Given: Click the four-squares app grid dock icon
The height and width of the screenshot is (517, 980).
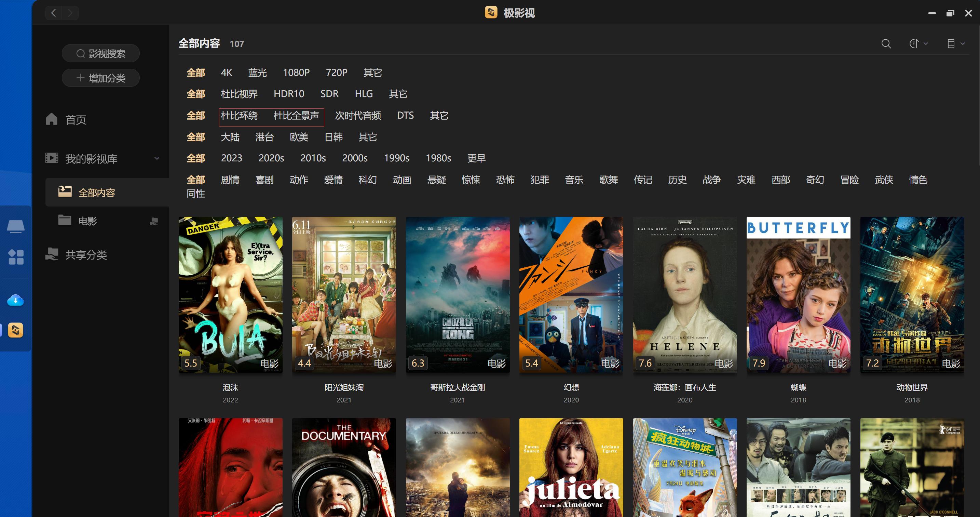Looking at the screenshot, I should point(16,257).
